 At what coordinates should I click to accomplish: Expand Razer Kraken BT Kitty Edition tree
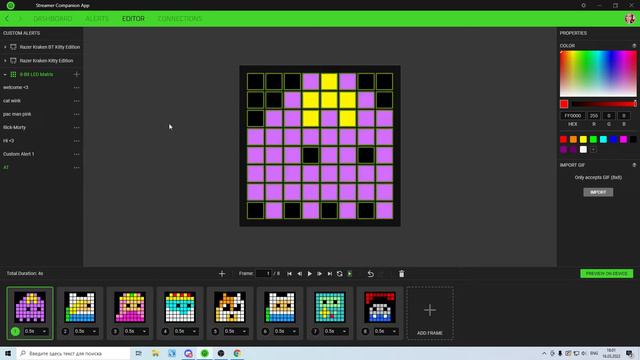coord(5,47)
